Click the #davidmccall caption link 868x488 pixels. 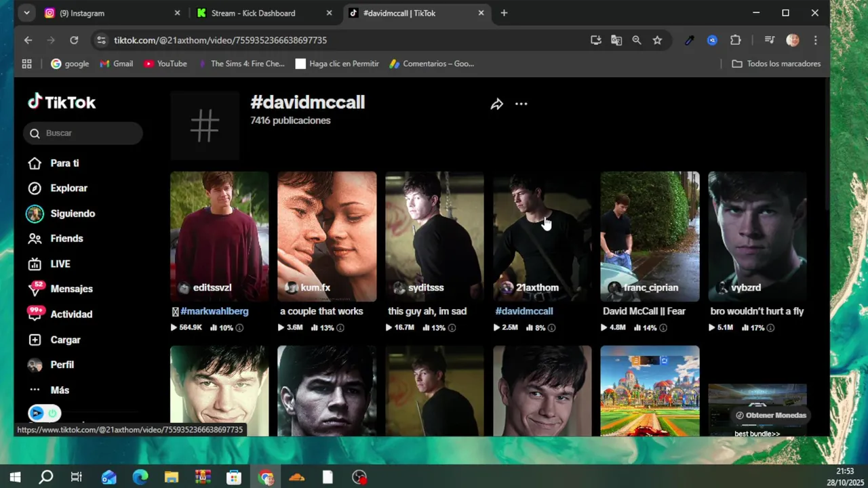(524, 311)
